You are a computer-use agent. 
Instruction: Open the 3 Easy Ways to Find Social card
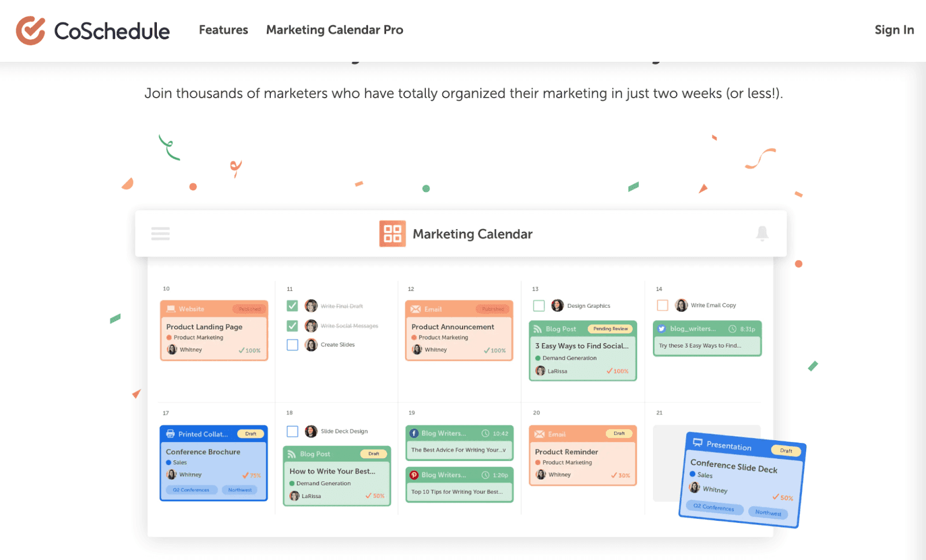click(582, 346)
